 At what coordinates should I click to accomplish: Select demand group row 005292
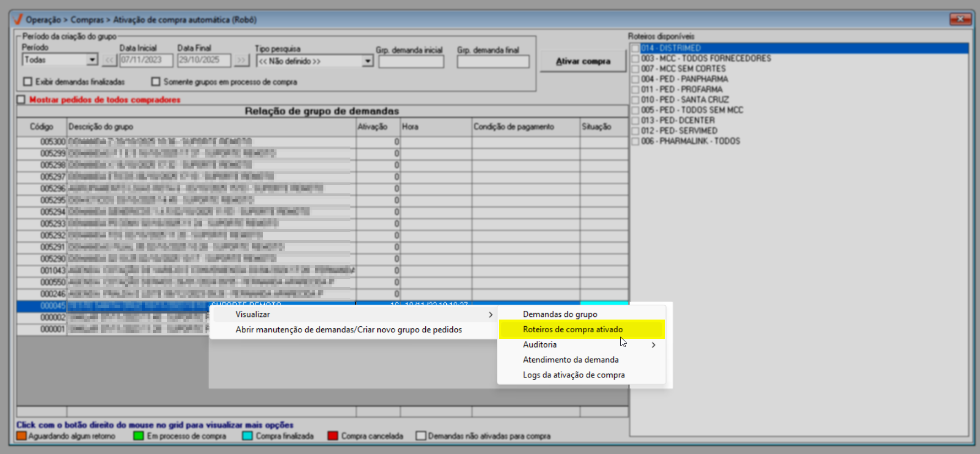pyautogui.click(x=322, y=236)
